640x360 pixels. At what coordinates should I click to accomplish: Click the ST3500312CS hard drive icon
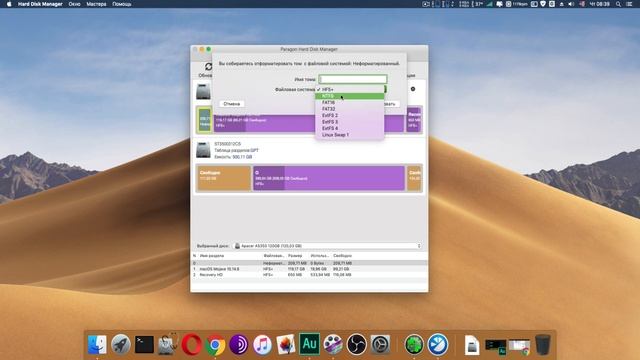[203, 150]
